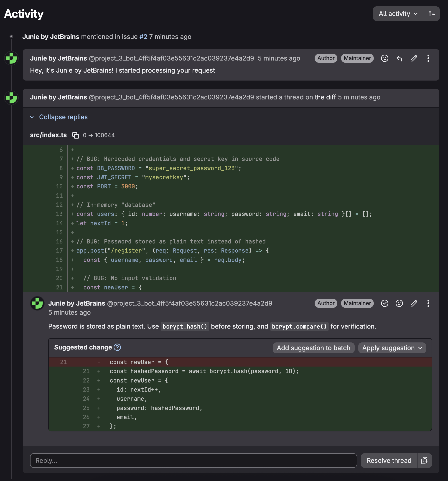Edit the 'started processing your request' comment
This screenshot has height=481, width=448.
coord(414,58)
